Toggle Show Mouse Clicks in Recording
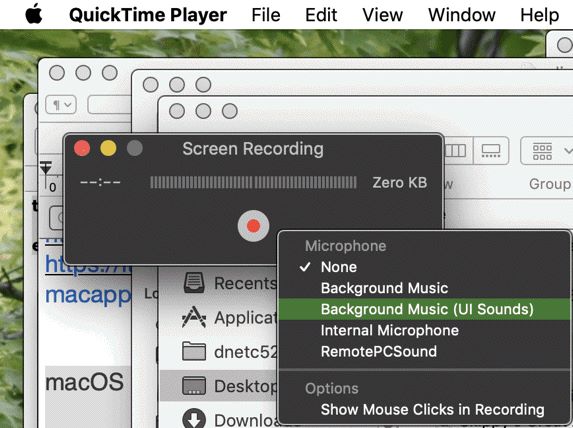The image size is (573, 428). point(424,410)
